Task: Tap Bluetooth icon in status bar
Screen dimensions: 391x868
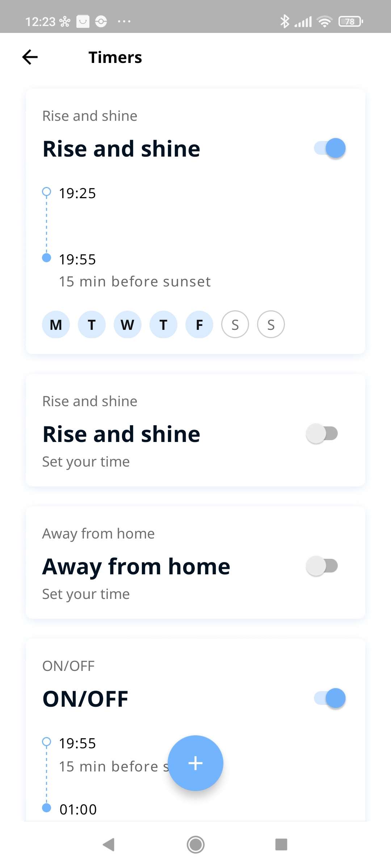Action: 285,21
